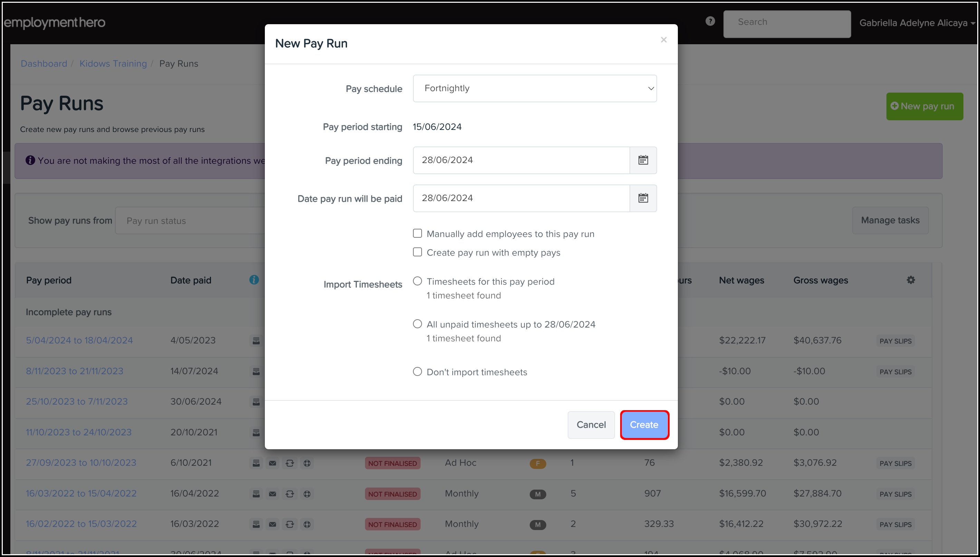
Task: Click the help question mark icon in header
Action: click(710, 21)
